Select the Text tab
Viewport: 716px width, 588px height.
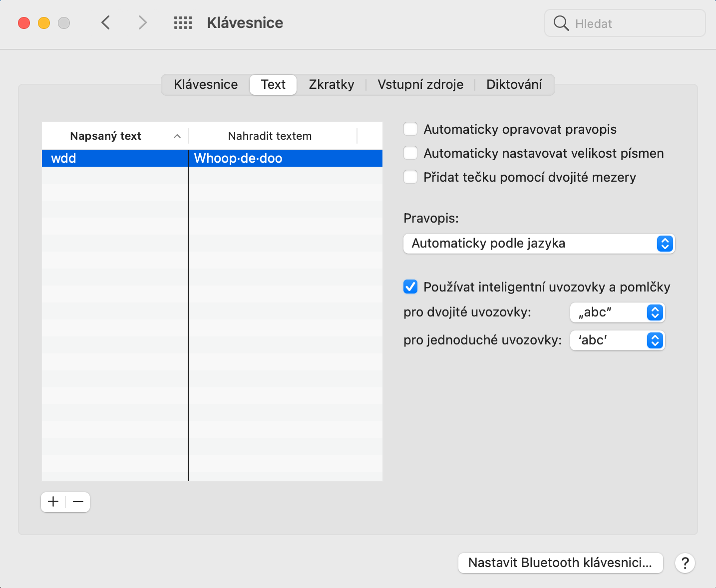click(x=273, y=84)
